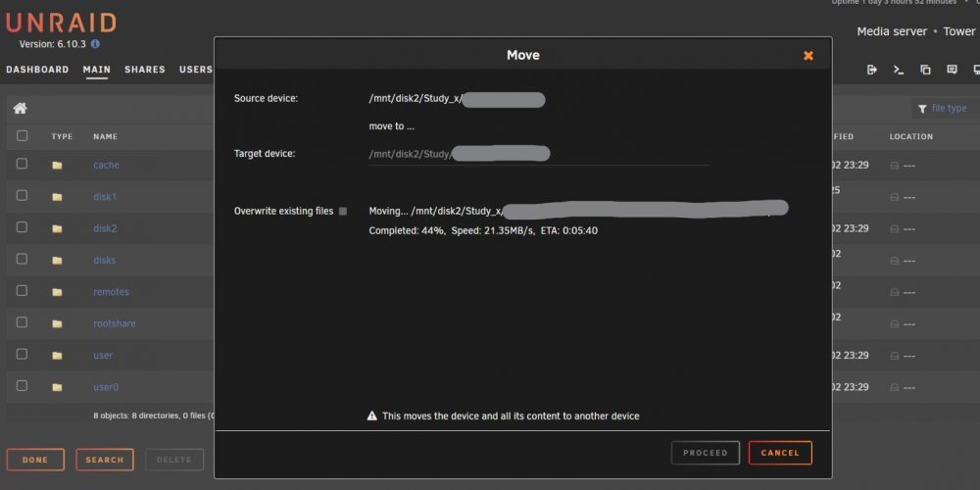Click the file manager copy icon

coord(925,70)
